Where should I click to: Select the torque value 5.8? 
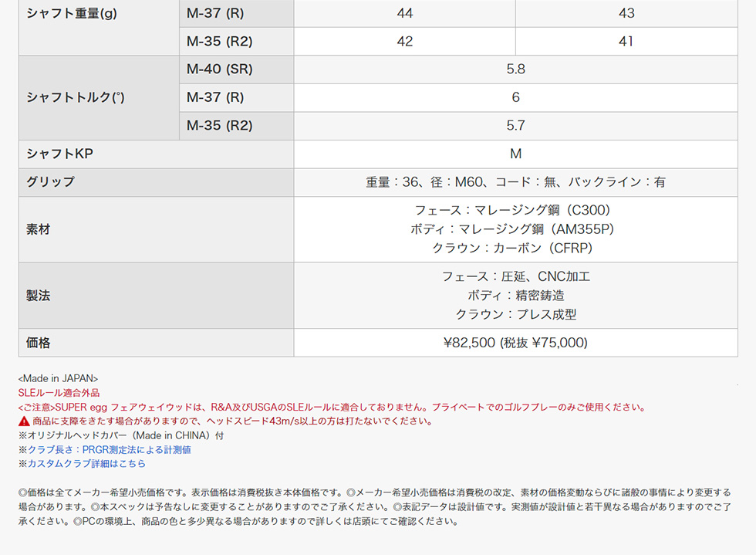click(515, 69)
